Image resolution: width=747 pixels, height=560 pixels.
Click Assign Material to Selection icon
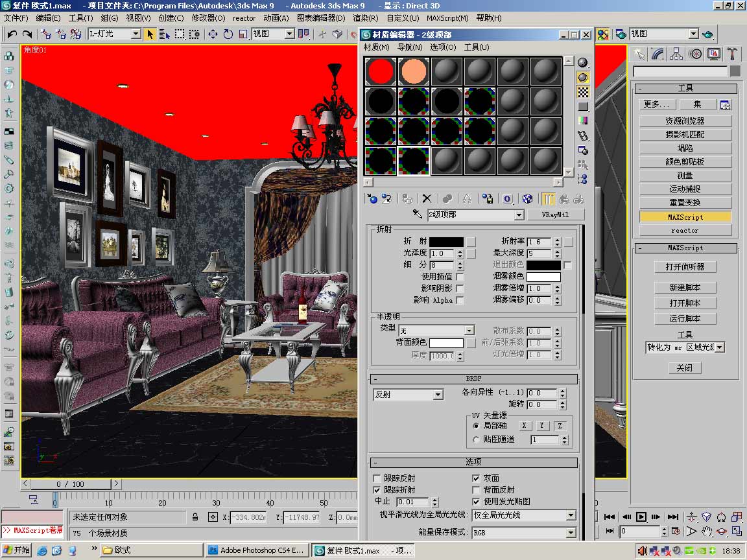(x=407, y=199)
